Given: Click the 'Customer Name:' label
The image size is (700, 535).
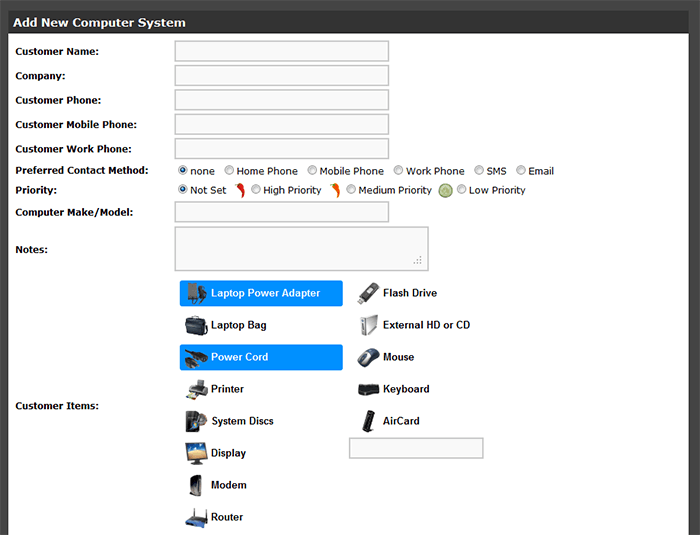Looking at the screenshot, I should [57, 51].
